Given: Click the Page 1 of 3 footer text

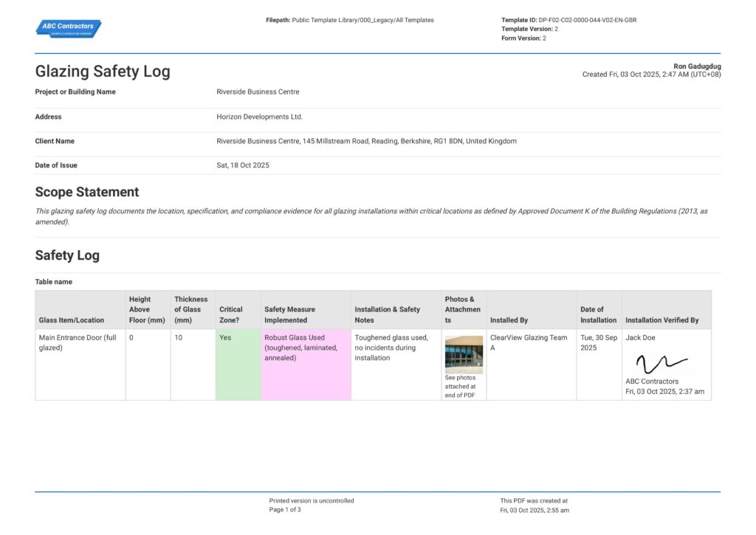Looking at the screenshot, I should (x=285, y=508).
